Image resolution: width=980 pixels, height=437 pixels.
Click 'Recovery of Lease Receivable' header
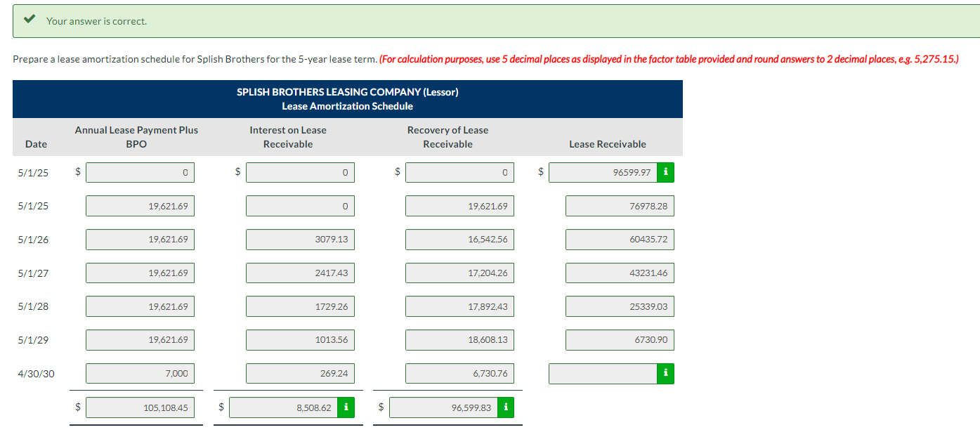pos(447,137)
